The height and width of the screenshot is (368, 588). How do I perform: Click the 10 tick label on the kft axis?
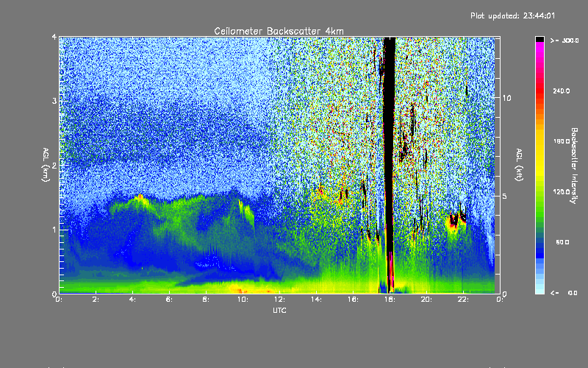[506, 98]
